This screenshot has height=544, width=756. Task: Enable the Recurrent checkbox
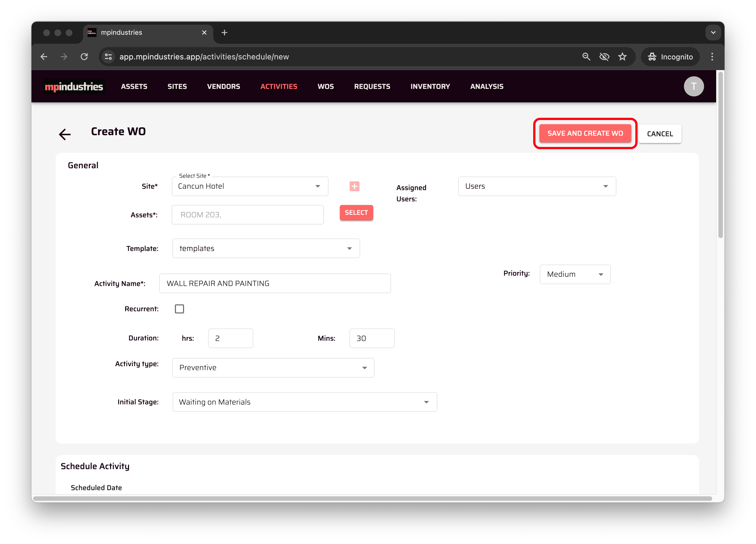coord(179,309)
